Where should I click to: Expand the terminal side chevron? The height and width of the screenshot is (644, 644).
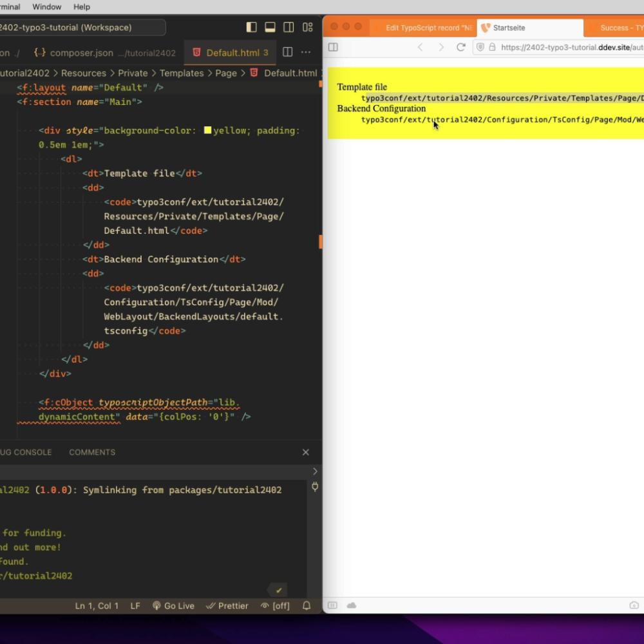tap(315, 471)
